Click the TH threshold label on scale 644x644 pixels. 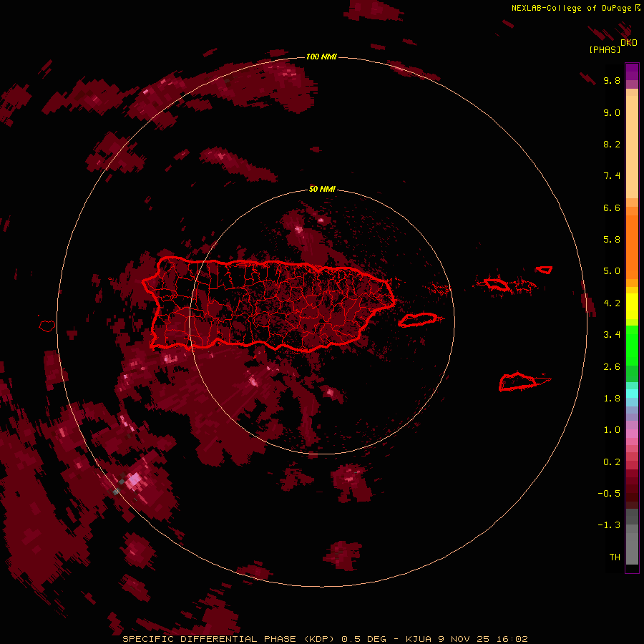(615, 557)
